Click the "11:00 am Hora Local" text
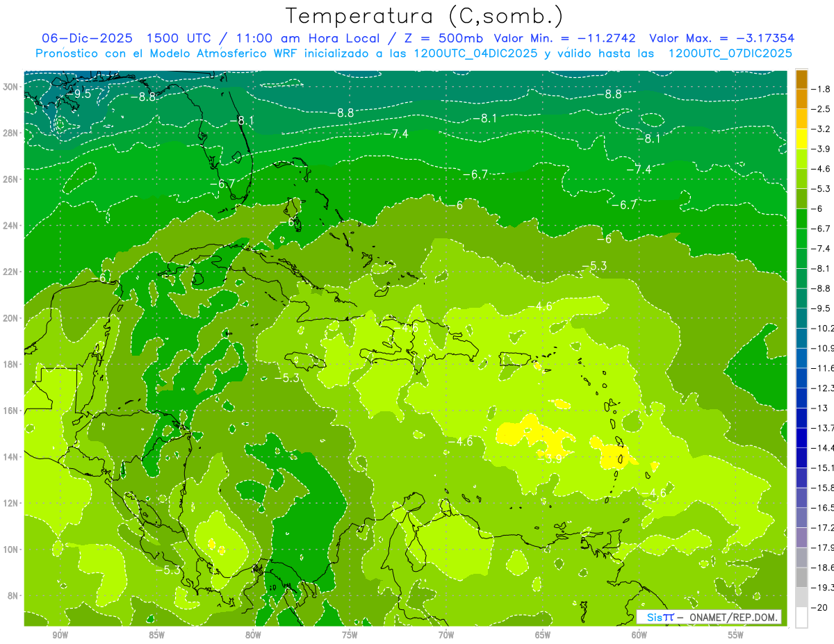 pyautogui.click(x=306, y=38)
